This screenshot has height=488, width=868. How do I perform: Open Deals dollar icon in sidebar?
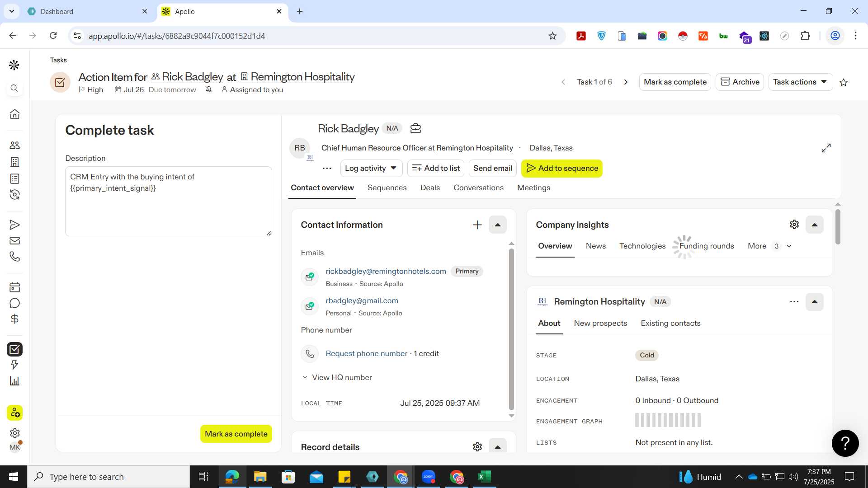(14, 319)
